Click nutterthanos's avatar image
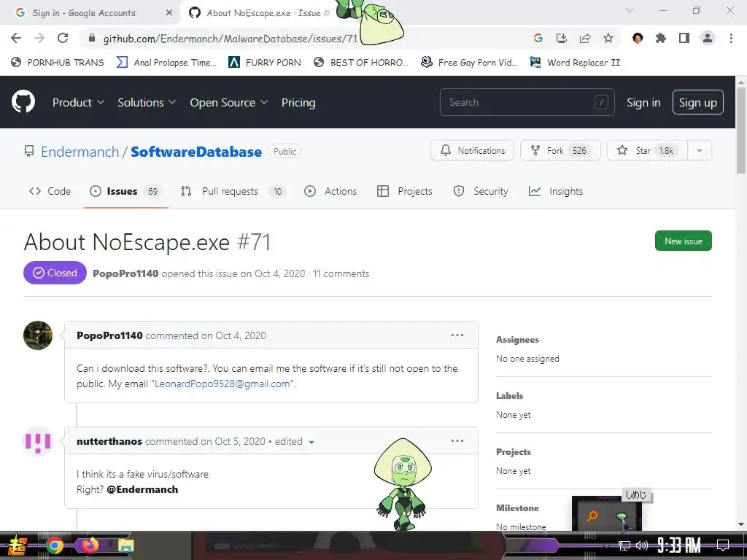Screen dimensions: 747x560 (38, 441)
